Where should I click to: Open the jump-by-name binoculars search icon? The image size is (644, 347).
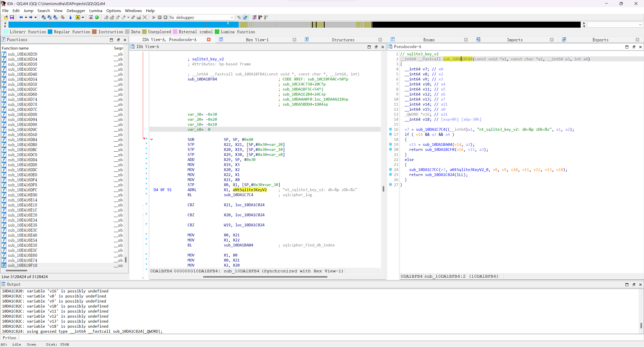(44, 17)
